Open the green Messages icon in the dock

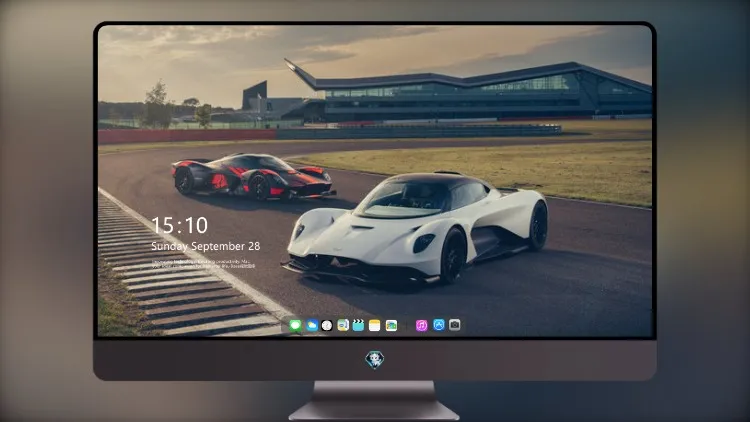pos(295,325)
